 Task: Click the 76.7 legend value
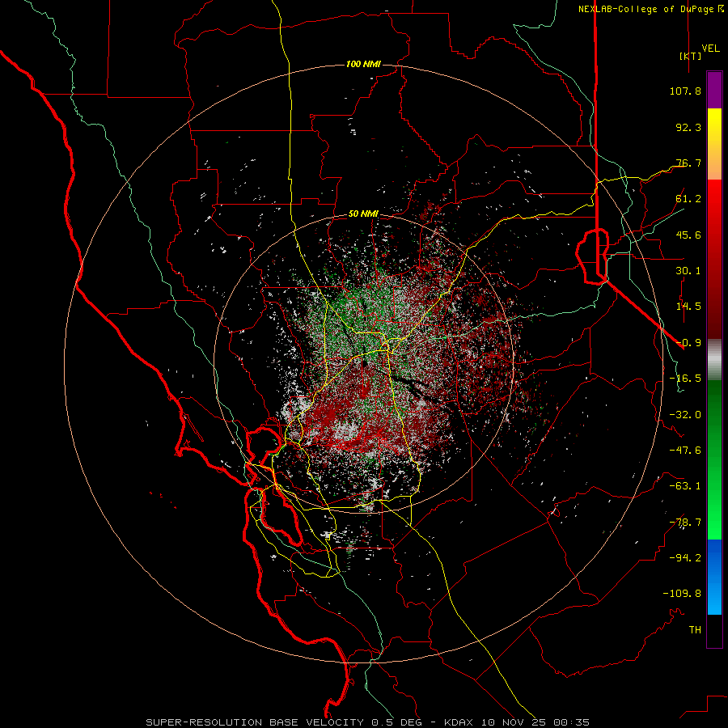688,163
